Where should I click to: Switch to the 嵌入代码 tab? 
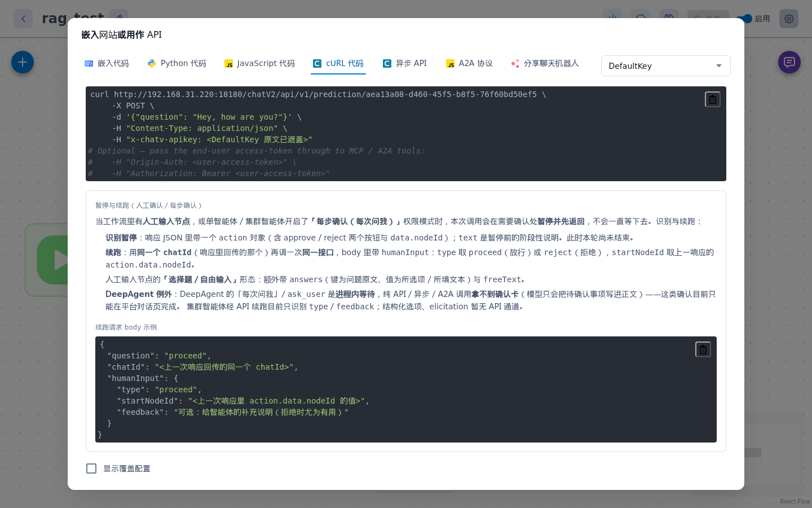(107, 63)
